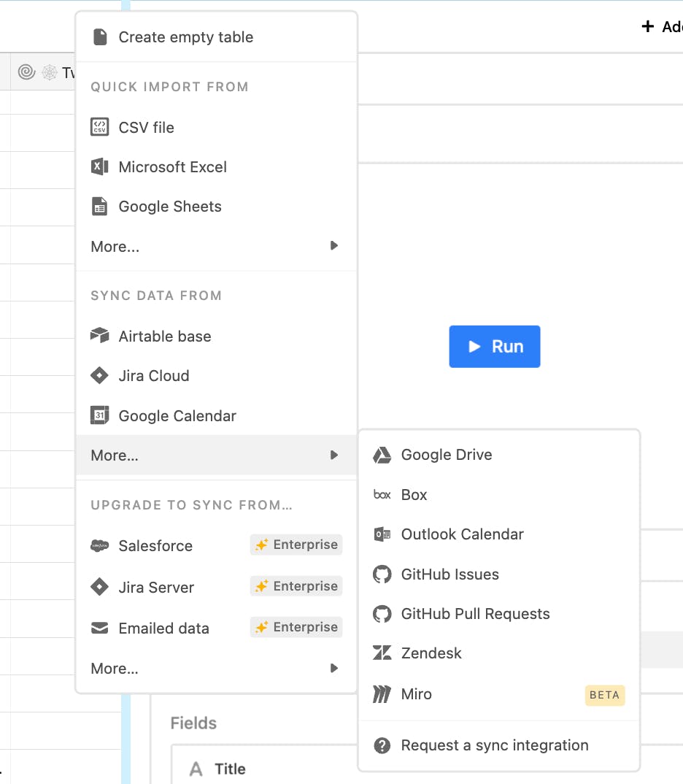Click the spiral icon in the table tab
The width and height of the screenshot is (683, 784).
point(26,72)
